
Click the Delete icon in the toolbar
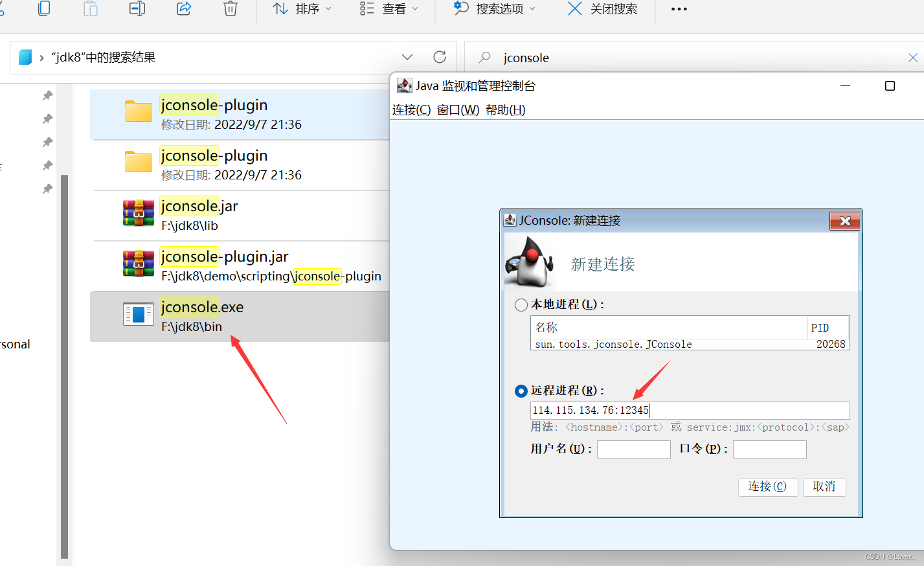point(230,9)
